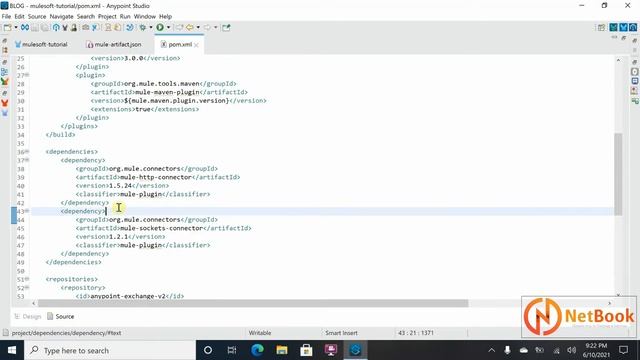Image resolution: width=640 pixels, height=360 pixels.
Task: Open the Project menu
Action: tap(107, 16)
